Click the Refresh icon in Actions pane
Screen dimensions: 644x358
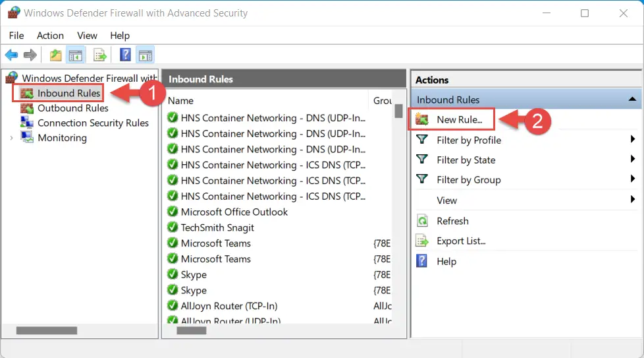pyautogui.click(x=422, y=221)
